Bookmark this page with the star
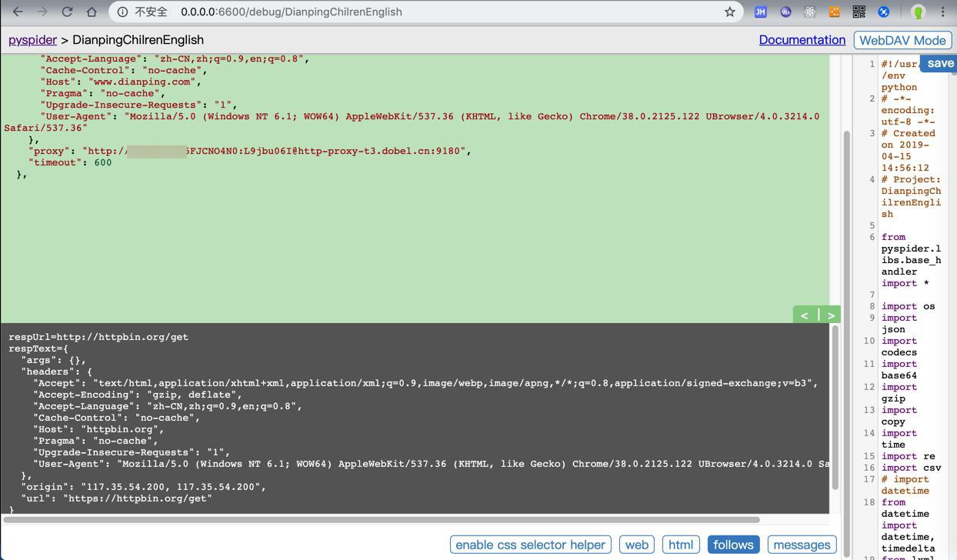Viewport: 957px width, 560px height. (x=729, y=12)
